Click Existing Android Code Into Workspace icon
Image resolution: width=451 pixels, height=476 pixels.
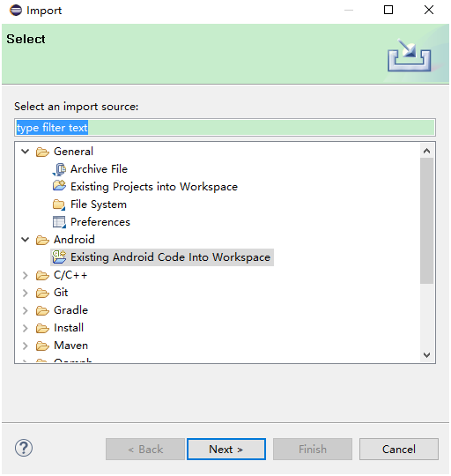coord(59,257)
